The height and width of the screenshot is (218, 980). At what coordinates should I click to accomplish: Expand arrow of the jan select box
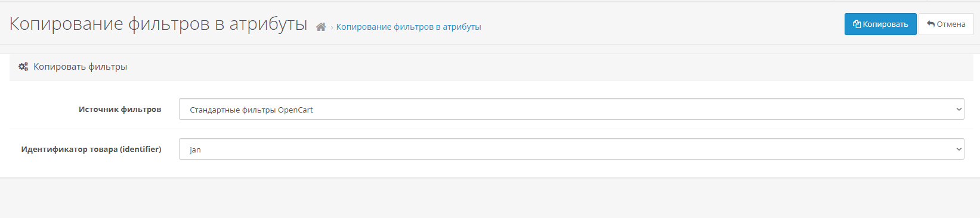[x=959, y=149]
